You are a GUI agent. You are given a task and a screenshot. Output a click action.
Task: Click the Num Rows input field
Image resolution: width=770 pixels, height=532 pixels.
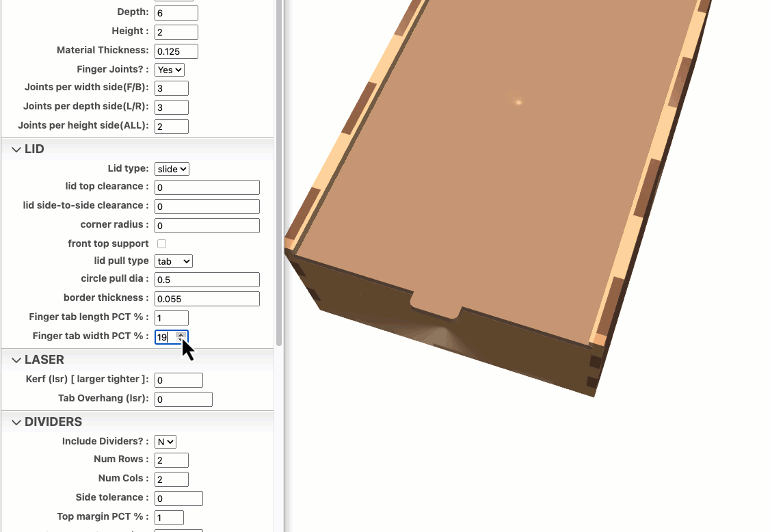point(172,460)
